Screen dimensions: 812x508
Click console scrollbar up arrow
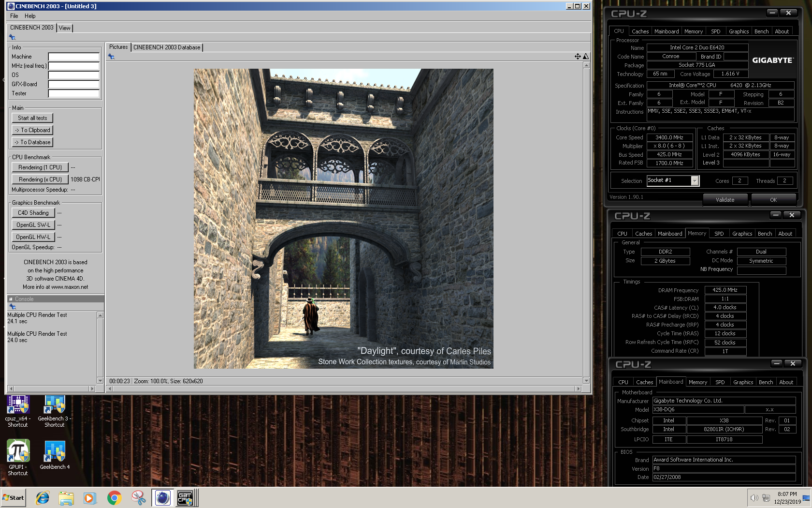(x=100, y=315)
